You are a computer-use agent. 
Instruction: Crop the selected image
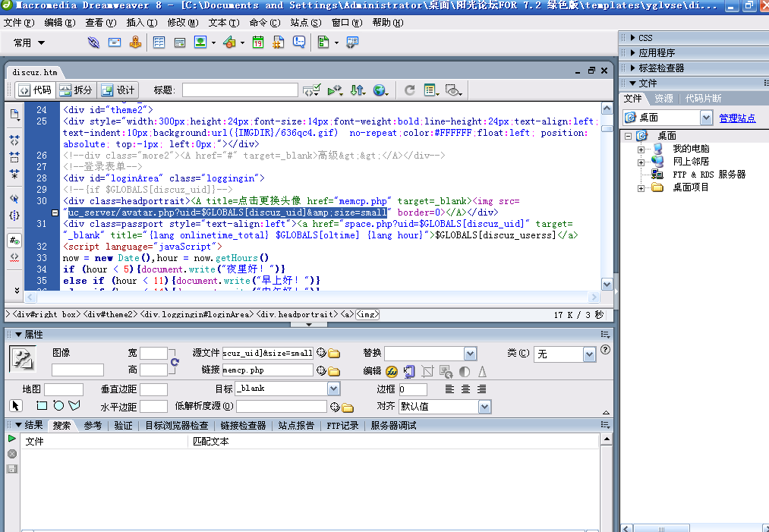(x=427, y=372)
